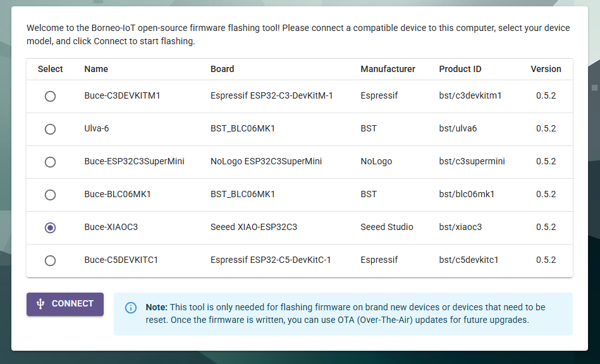Click the bst/xiaoc3 product ID cell
The height and width of the screenshot is (364, 600).
click(x=460, y=227)
